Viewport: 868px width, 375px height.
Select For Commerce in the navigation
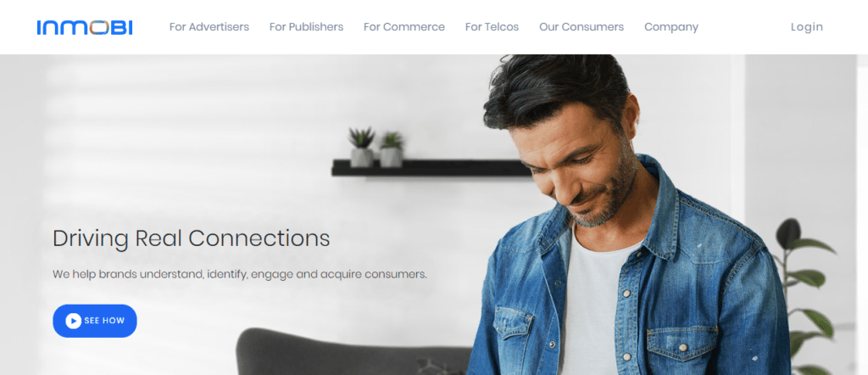(x=404, y=27)
